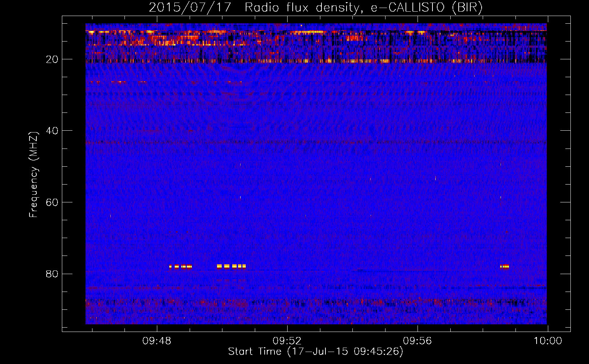Screen dimensions: 589x364
Task: Click the 80 MHz frequency tick label
Action: pos(52,274)
